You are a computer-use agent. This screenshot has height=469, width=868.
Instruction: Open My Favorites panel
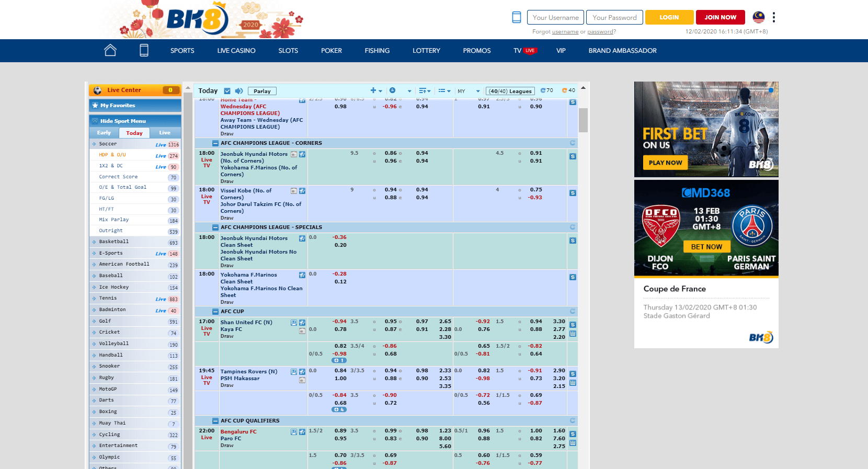tap(135, 106)
